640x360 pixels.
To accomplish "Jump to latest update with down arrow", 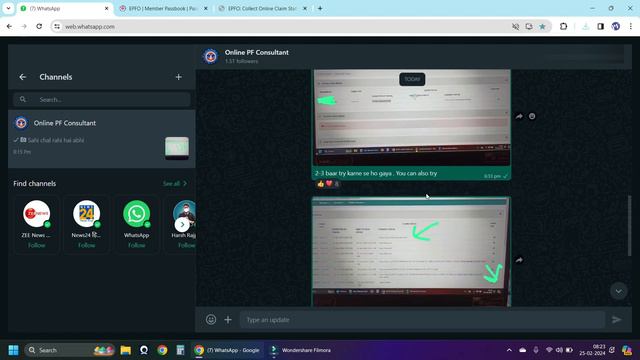I will point(618,291).
